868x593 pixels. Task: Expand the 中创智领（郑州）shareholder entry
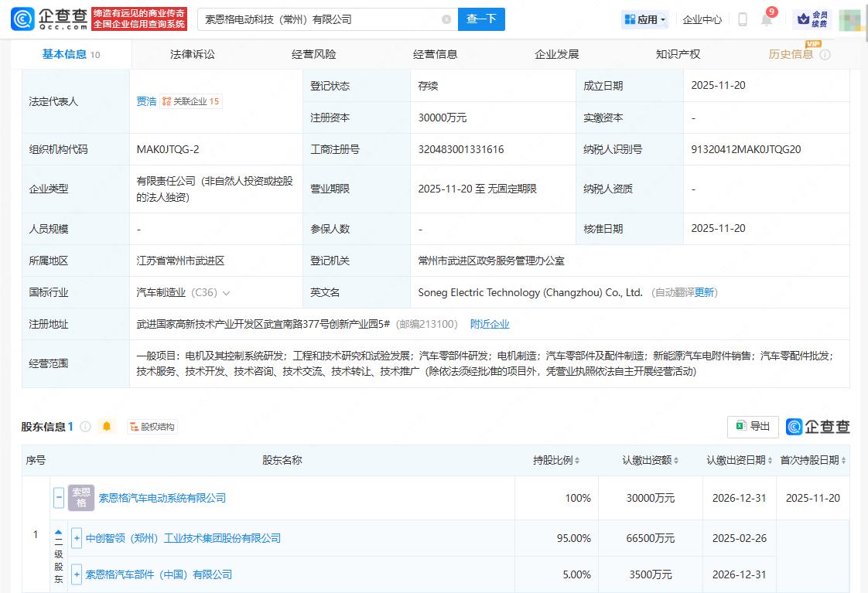click(x=76, y=538)
